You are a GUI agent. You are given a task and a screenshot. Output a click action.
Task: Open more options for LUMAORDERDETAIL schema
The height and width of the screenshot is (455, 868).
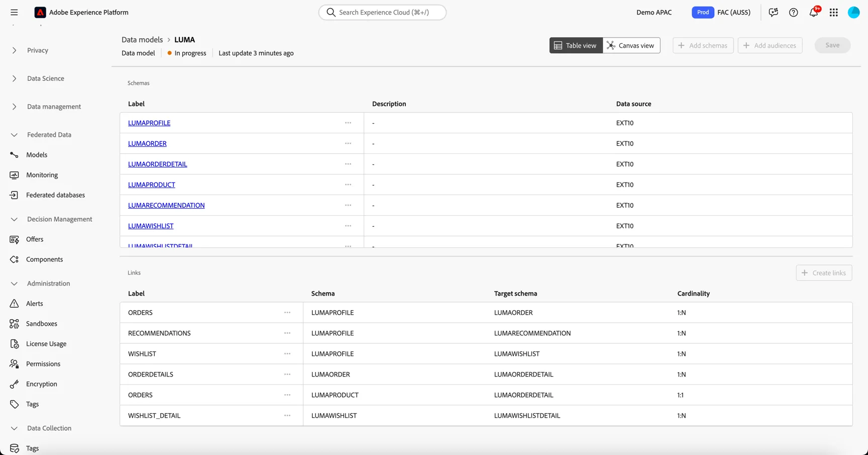pos(348,164)
